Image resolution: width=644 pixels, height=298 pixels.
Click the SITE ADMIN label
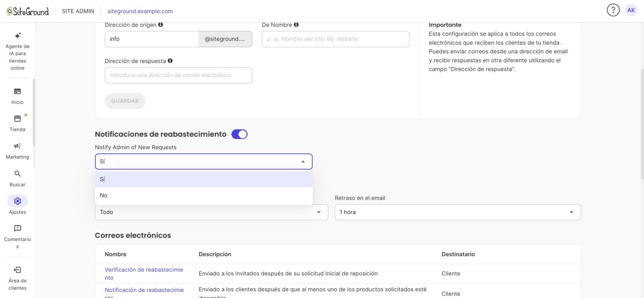(78, 11)
